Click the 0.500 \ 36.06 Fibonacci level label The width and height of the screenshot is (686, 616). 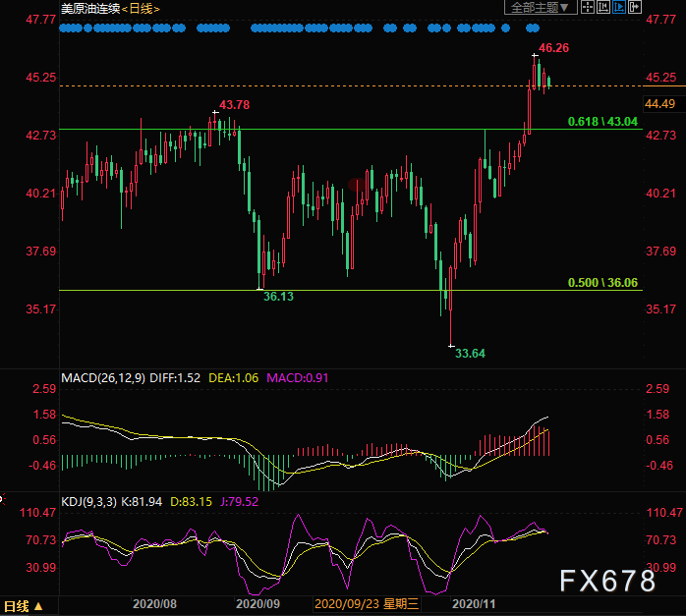tap(602, 282)
